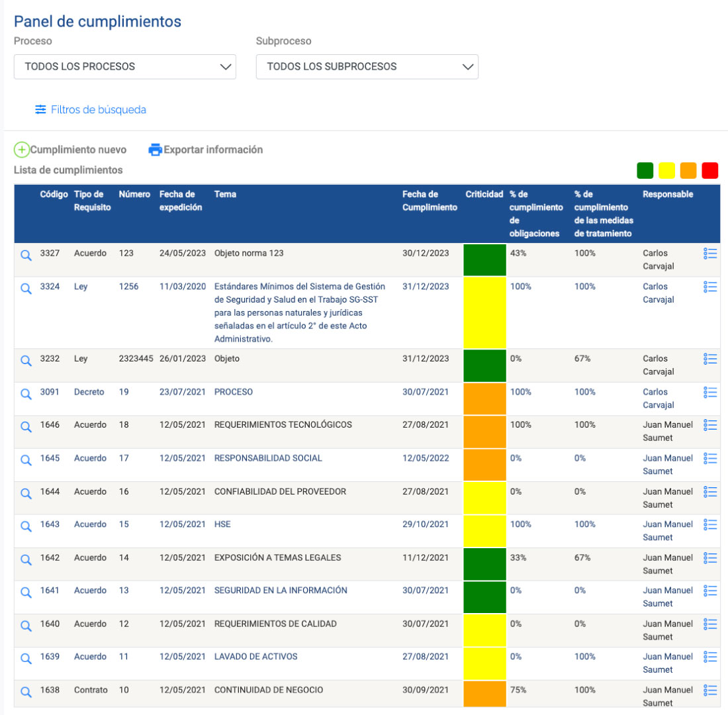Click magnifier icon for record 1639
Viewport: 728px width, 715px height.
tap(26, 658)
